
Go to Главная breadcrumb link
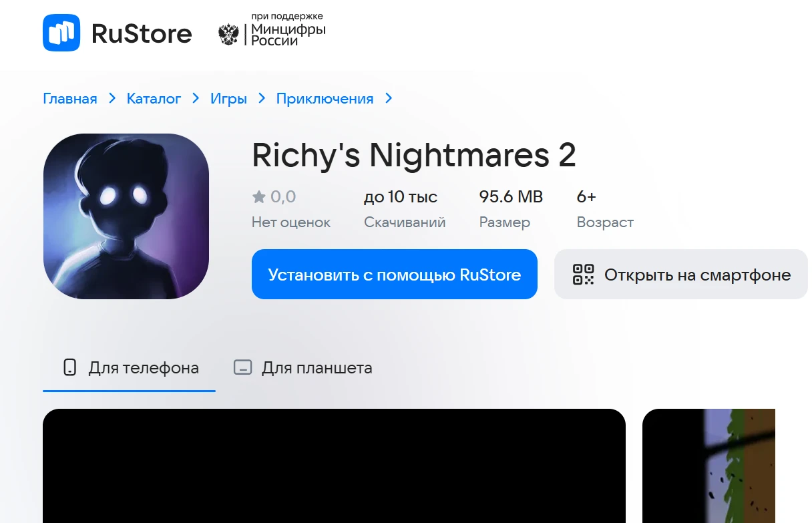(70, 99)
